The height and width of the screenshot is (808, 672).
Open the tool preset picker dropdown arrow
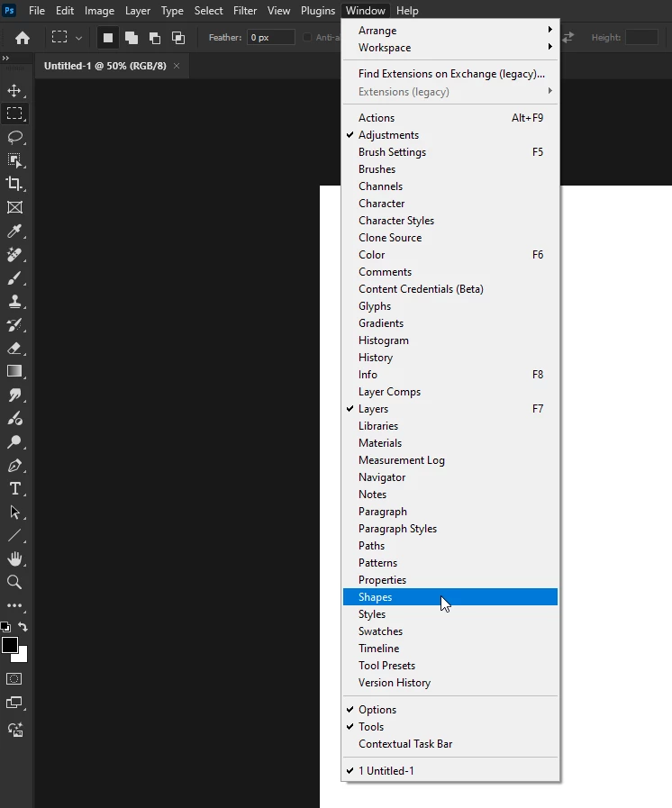(79, 38)
